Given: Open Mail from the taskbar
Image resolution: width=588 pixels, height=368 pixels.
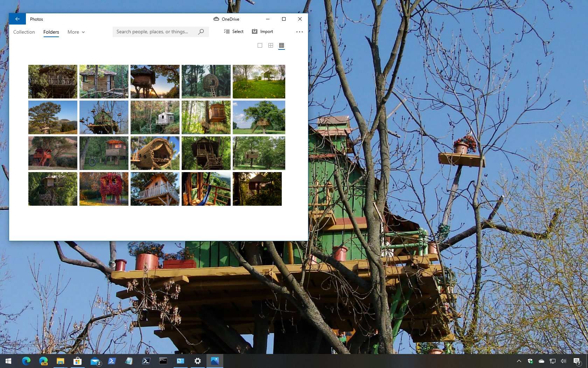Looking at the screenshot, I should (94, 361).
